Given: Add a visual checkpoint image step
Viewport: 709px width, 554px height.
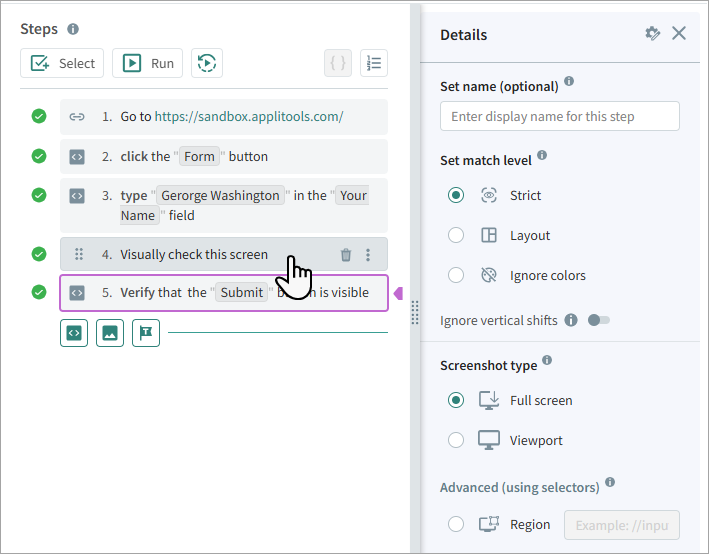Looking at the screenshot, I should coord(110,332).
